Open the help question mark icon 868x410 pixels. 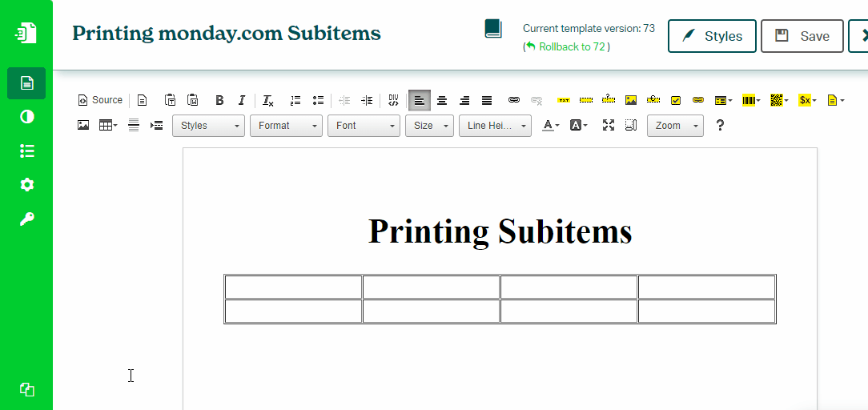[720, 125]
